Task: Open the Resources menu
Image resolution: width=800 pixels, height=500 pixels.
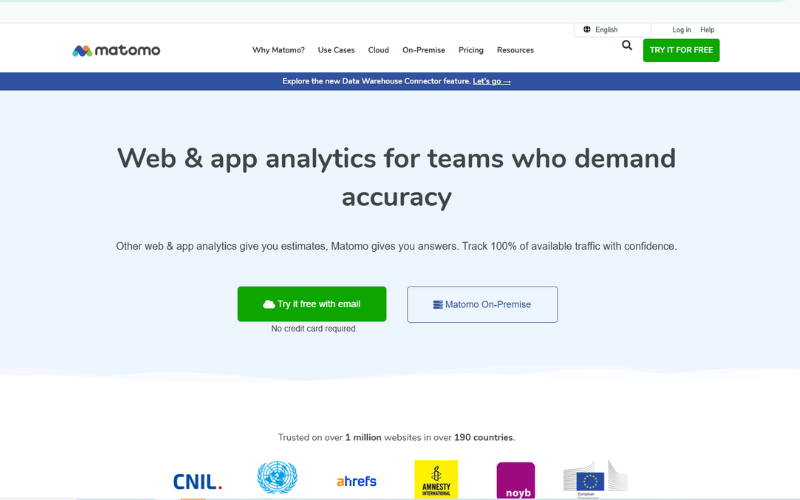Action: click(x=515, y=50)
